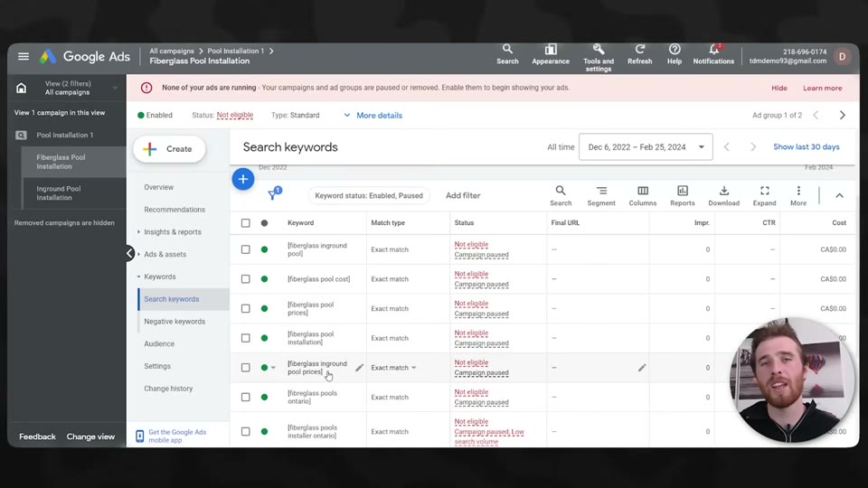Click All campaigns breadcrumb
Viewport: 868px width, 488px height.
pos(172,51)
